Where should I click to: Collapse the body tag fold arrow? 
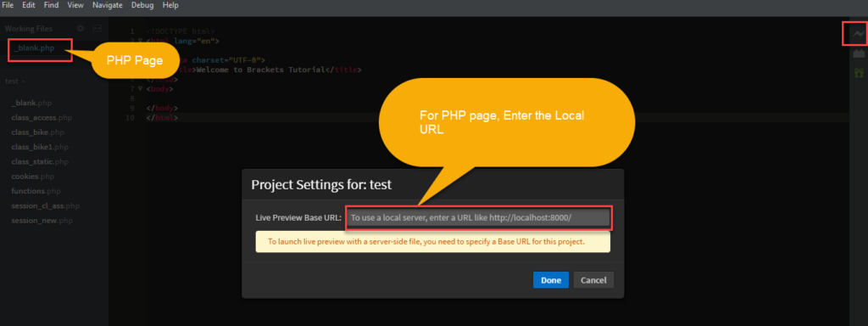[140, 88]
